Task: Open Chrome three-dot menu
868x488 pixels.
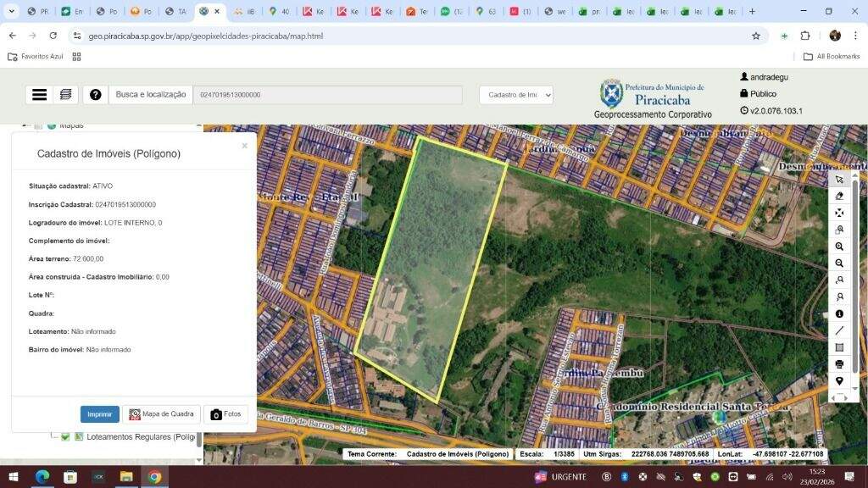Action: (x=855, y=36)
